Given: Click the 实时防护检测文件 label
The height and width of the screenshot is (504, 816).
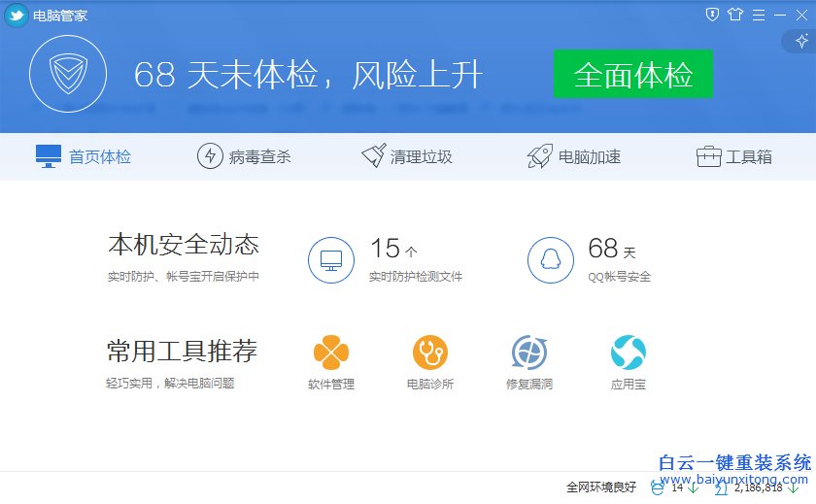Looking at the screenshot, I should [416, 277].
